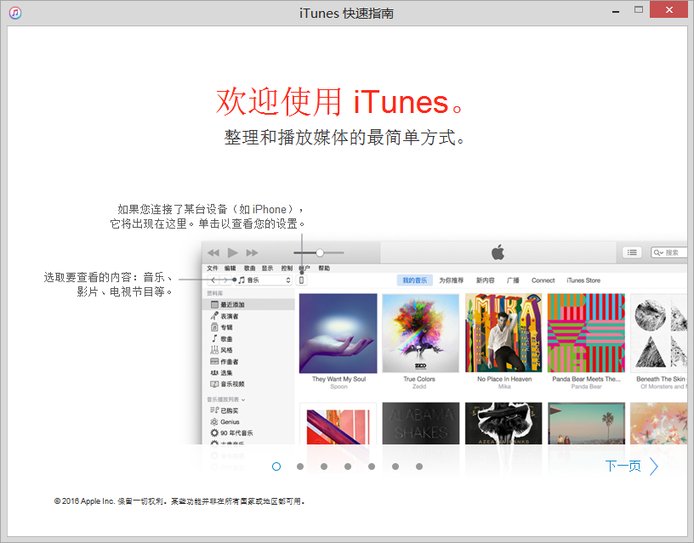The image size is (694, 543).
Task: Click the device (iPhone) icon in the preview
Action: pyautogui.click(x=302, y=280)
